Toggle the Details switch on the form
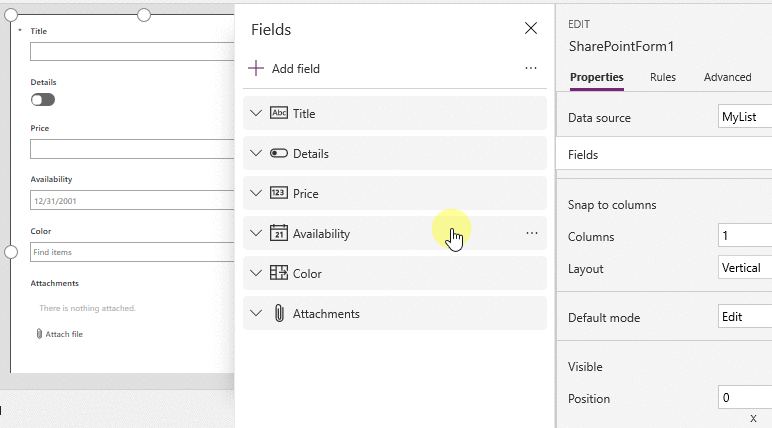This screenshot has height=428, width=772. (43, 100)
